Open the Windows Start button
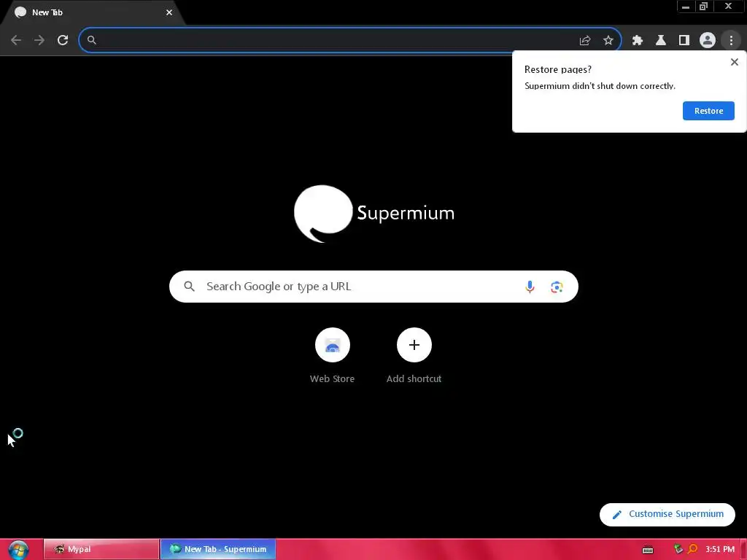This screenshot has width=747, height=560. (18, 550)
